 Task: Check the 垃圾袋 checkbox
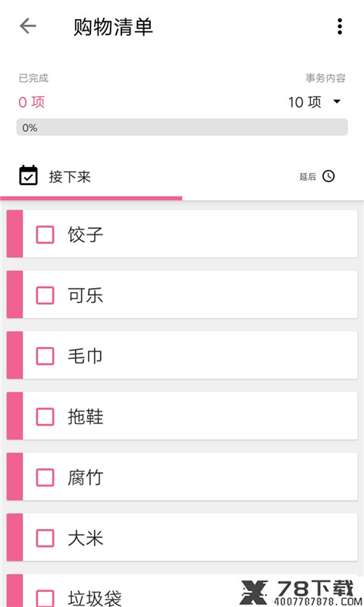click(45, 598)
